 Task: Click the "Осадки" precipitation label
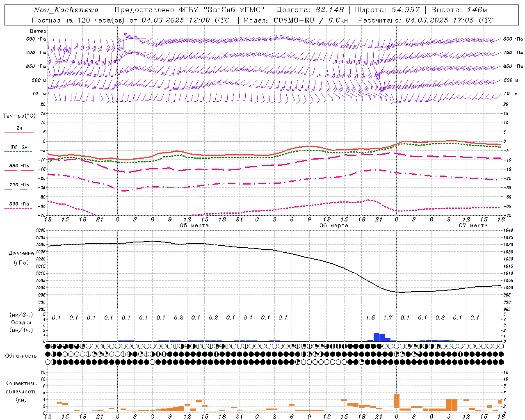click(21, 322)
